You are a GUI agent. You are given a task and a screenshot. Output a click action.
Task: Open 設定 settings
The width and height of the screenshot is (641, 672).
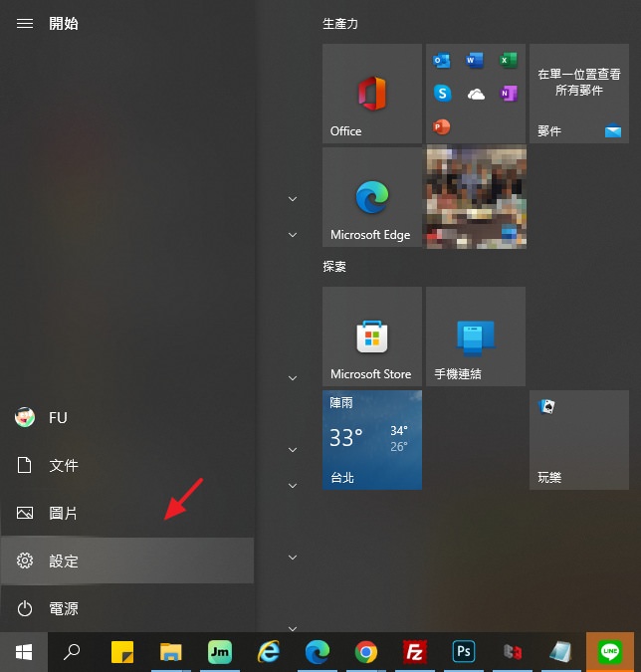click(x=127, y=560)
